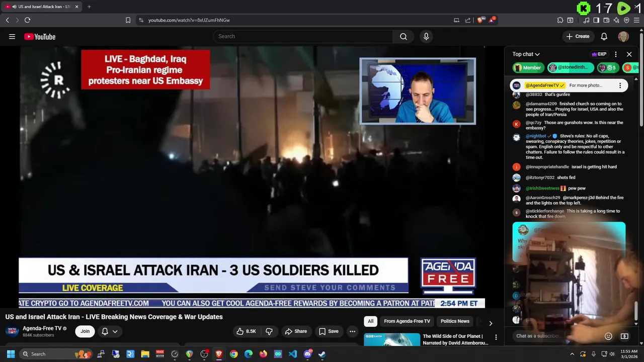Go back to previous page
The height and width of the screenshot is (362, 644).
click(7, 20)
